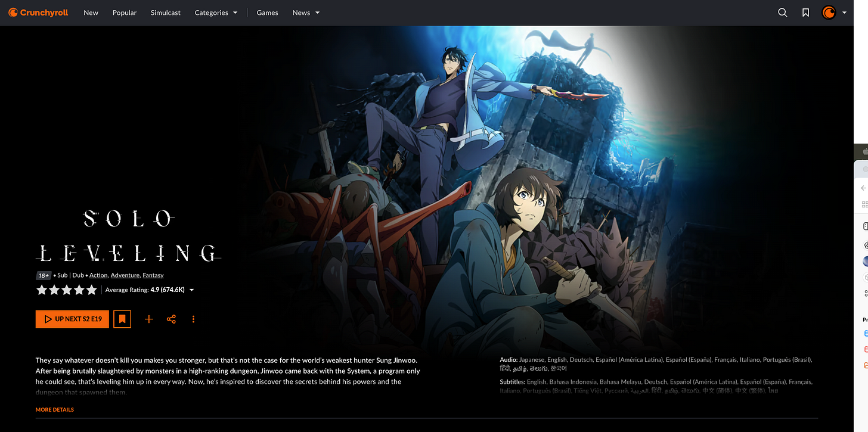The image size is (868, 432).
Task: Toggle the watchlist bookmark button
Action: (x=122, y=319)
